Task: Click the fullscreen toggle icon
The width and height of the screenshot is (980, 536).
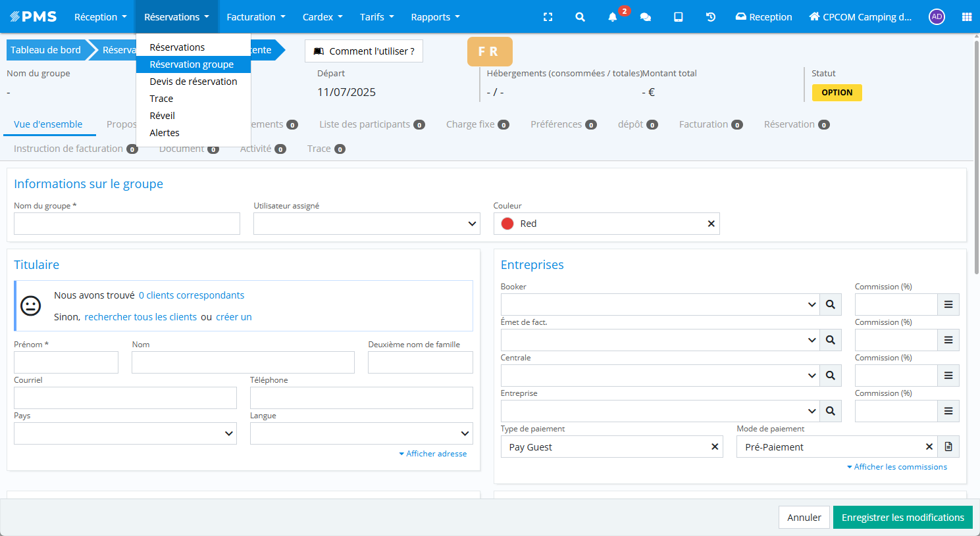Action: pyautogui.click(x=548, y=17)
